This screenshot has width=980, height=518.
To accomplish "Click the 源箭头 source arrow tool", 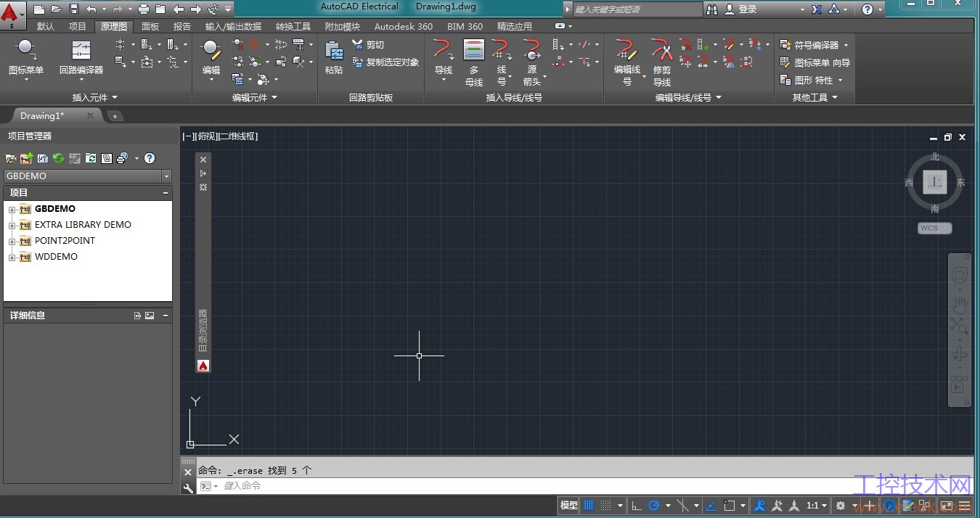I will pyautogui.click(x=532, y=62).
